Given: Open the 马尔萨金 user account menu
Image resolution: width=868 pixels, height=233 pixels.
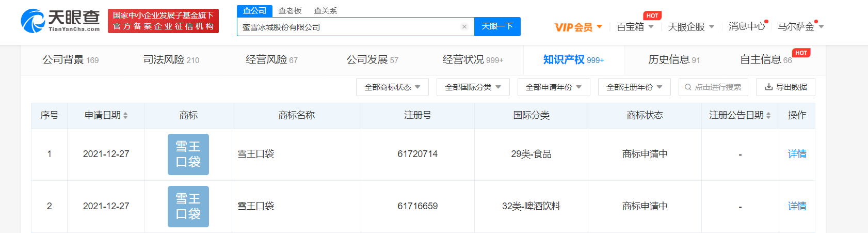Looking at the screenshot, I should [x=800, y=26].
